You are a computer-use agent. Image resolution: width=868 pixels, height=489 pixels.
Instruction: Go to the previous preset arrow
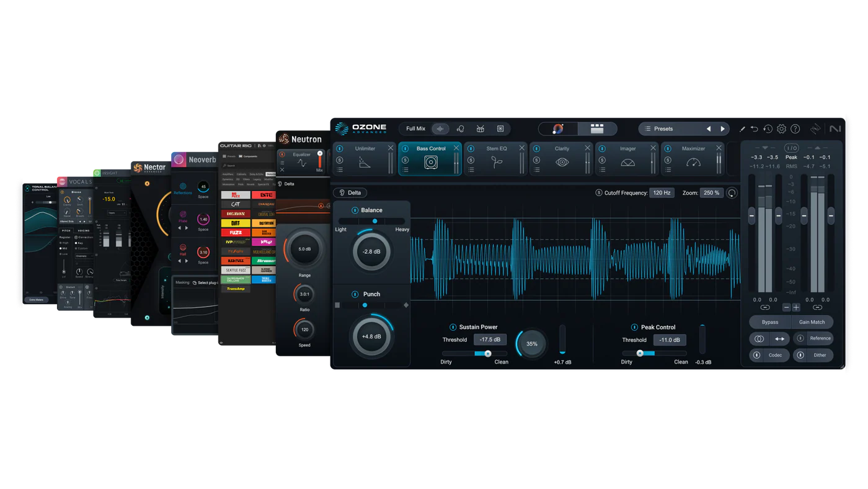(709, 129)
